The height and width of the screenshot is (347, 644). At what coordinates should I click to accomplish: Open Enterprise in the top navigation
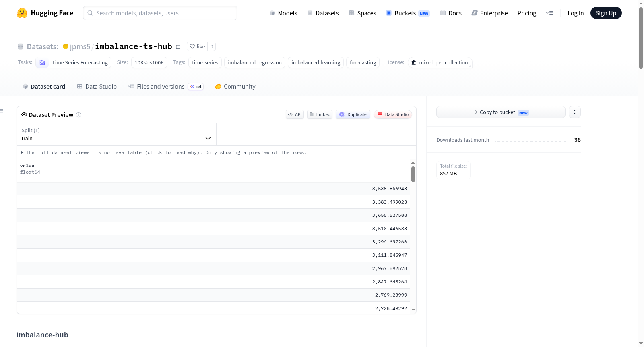coord(489,13)
